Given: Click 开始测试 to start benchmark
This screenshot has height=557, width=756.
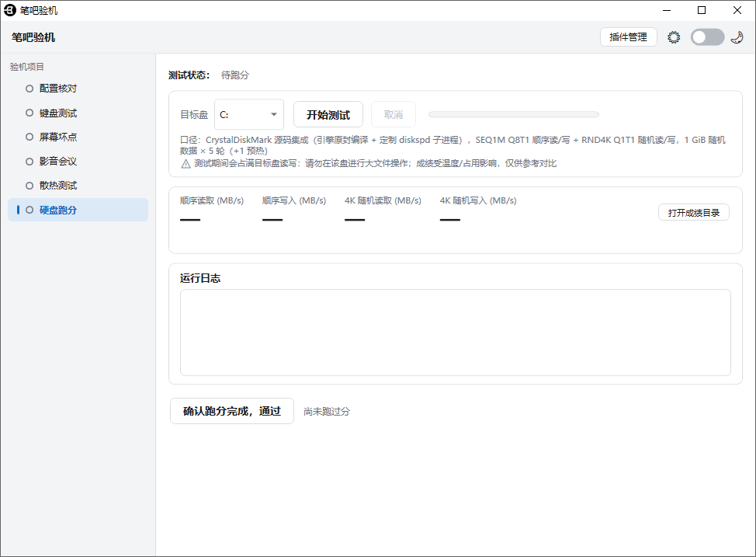Looking at the screenshot, I should coord(328,115).
